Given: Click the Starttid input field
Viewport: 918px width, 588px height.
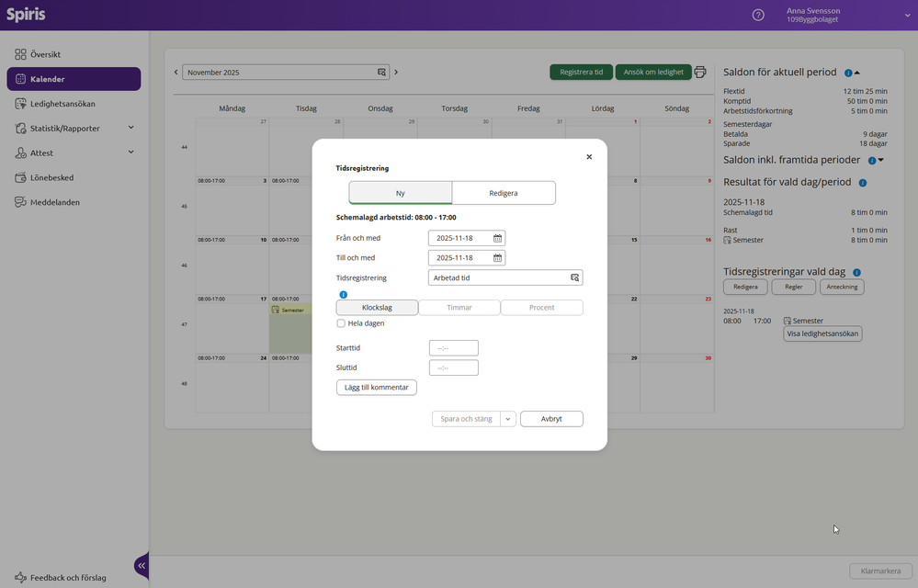Looking at the screenshot, I should pyautogui.click(x=453, y=348).
